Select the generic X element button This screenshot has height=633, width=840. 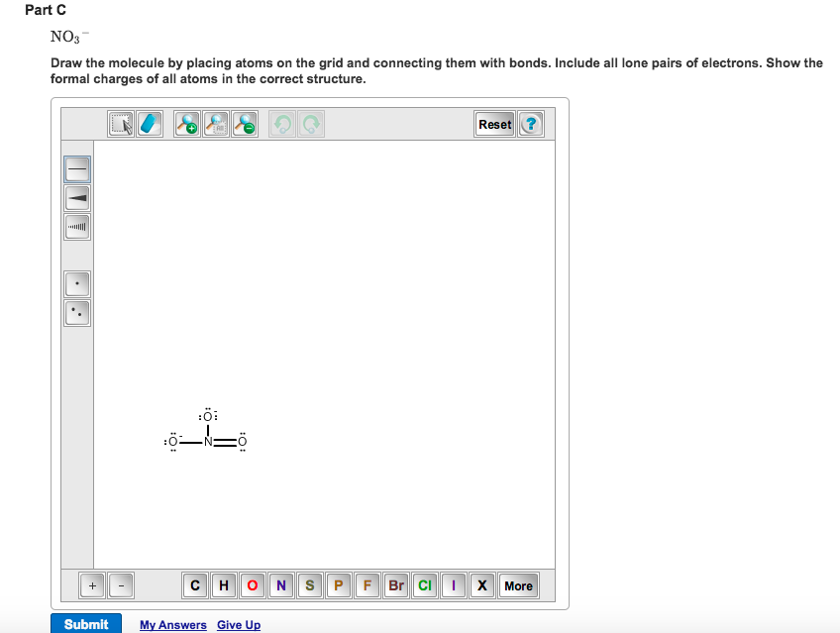481,585
